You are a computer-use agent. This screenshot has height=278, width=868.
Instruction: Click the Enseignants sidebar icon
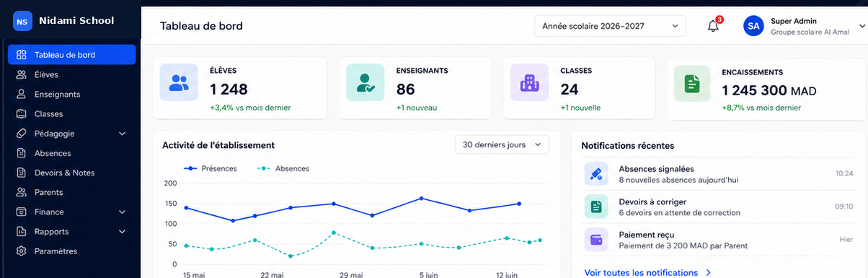point(22,94)
